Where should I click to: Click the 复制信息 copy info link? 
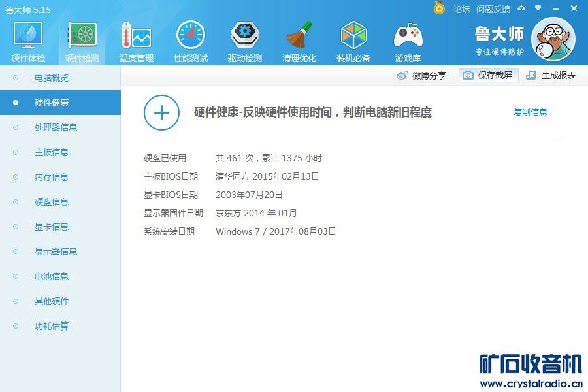click(531, 112)
